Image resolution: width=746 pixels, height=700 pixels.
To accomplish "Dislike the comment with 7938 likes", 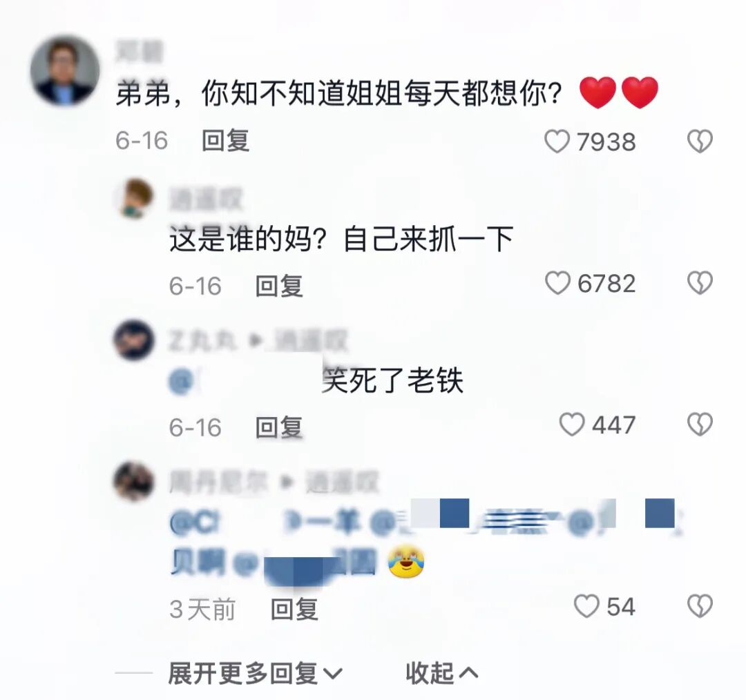I will pos(700,142).
